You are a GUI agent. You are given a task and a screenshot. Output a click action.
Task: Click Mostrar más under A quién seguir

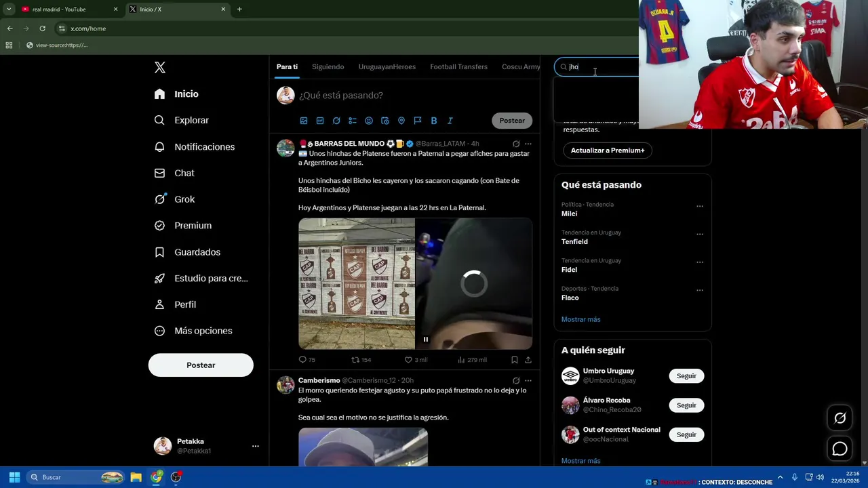point(580,461)
